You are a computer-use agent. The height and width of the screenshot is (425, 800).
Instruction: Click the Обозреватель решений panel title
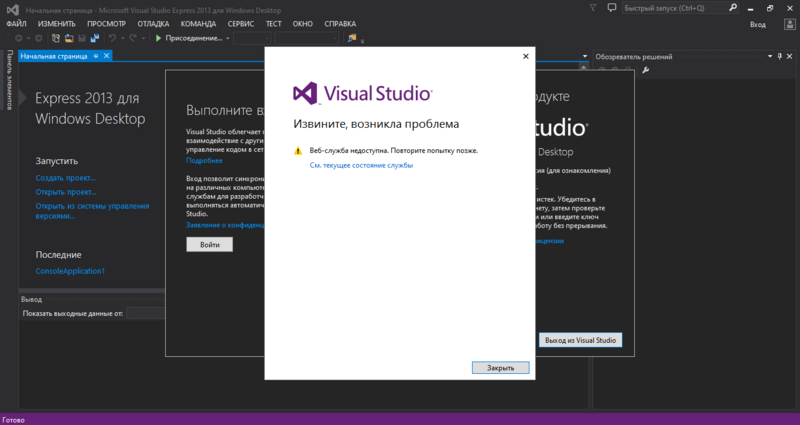[x=634, y=57]
